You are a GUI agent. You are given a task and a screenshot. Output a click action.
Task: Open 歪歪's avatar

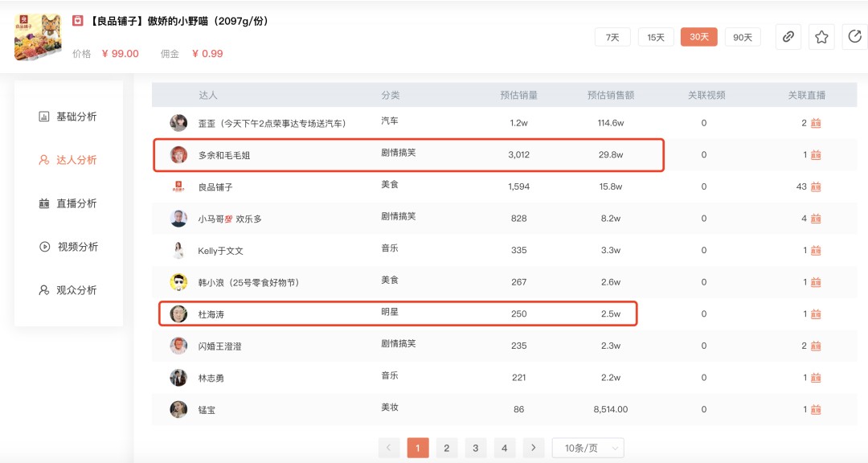click(178, 123)
